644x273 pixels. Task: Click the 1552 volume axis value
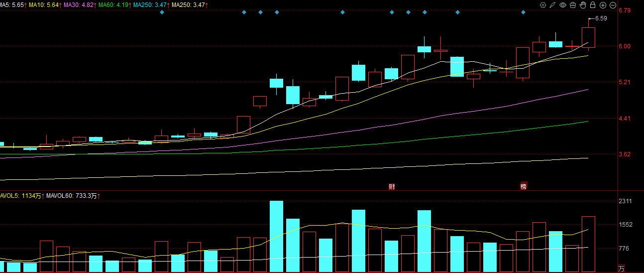(625, 225)
